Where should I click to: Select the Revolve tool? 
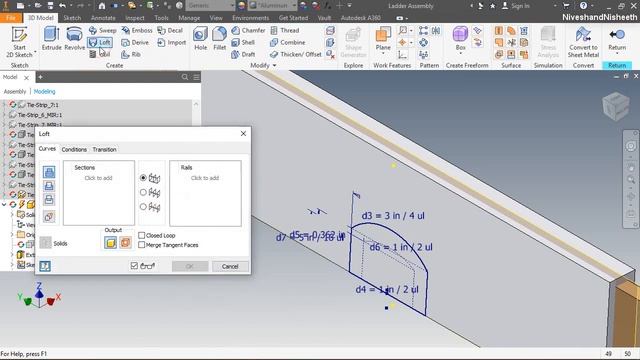[x=74, y=39]
